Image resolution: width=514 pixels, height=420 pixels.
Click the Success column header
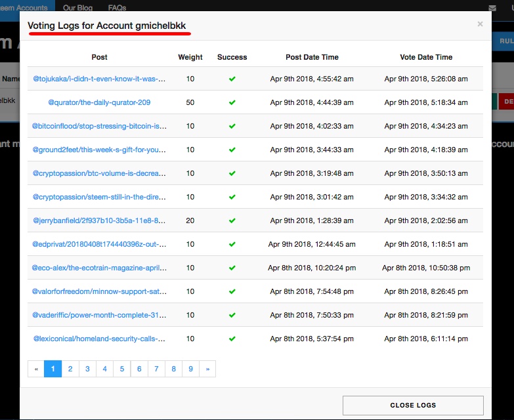tap(232, 57)
